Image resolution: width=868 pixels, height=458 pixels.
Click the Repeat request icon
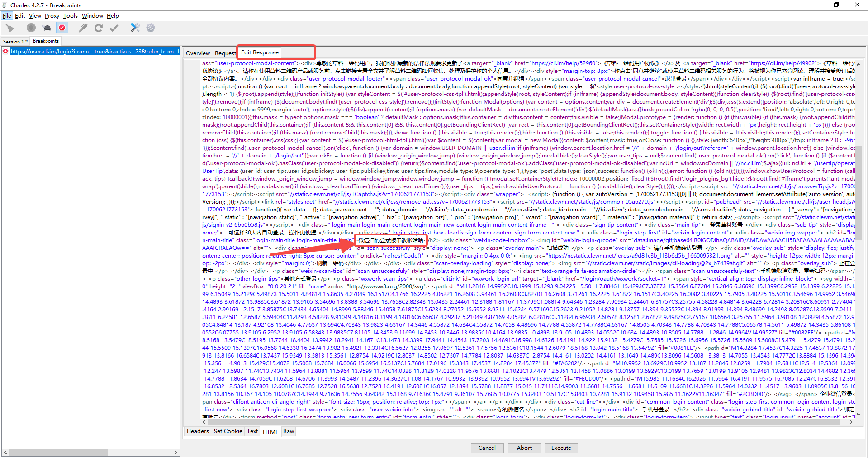(x=99, y=28)
